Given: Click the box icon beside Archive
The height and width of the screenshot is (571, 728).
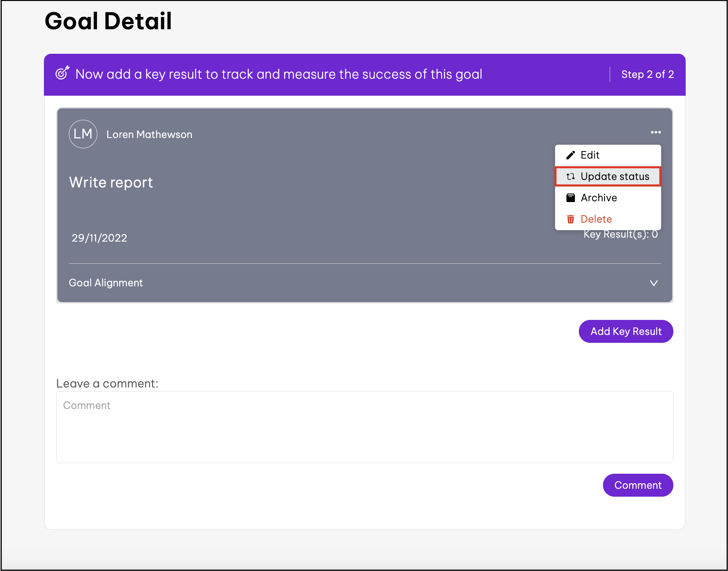Looking at the screenshot, I should (x=571, y=198).
